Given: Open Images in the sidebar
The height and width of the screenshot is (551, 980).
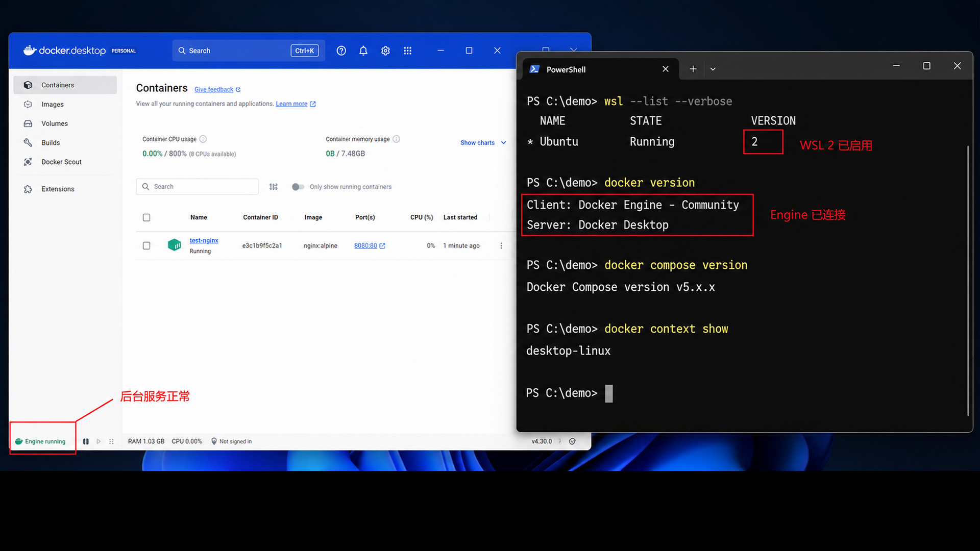Looking at the screenshot, I should [x=65, y=104].
